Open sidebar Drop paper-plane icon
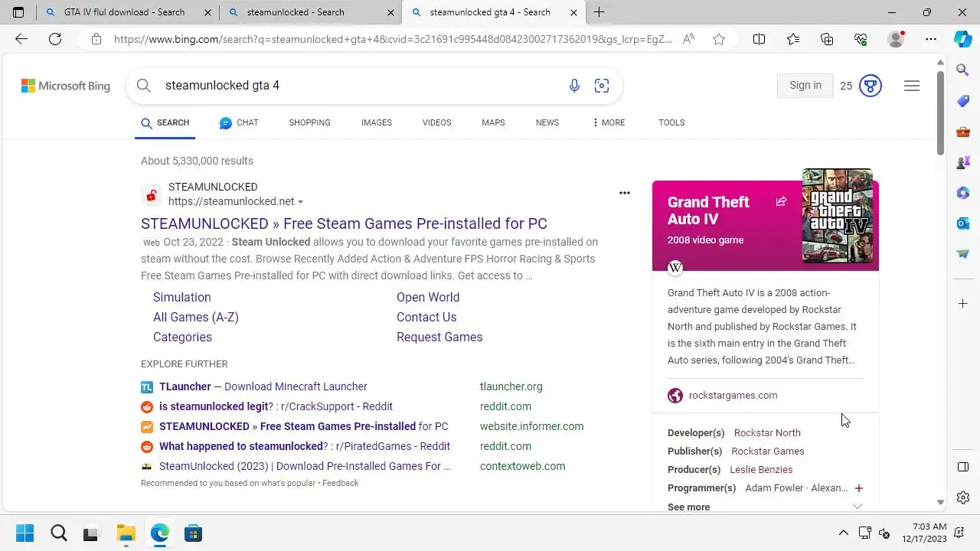Screen dimensions: 980x551 click(963, 254)
